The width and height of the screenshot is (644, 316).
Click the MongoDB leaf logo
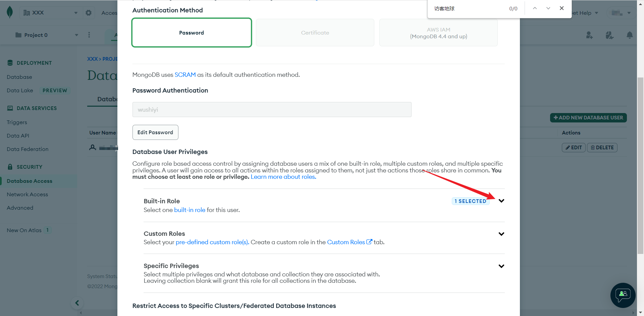pyautogui.click(x=10, y=12)
